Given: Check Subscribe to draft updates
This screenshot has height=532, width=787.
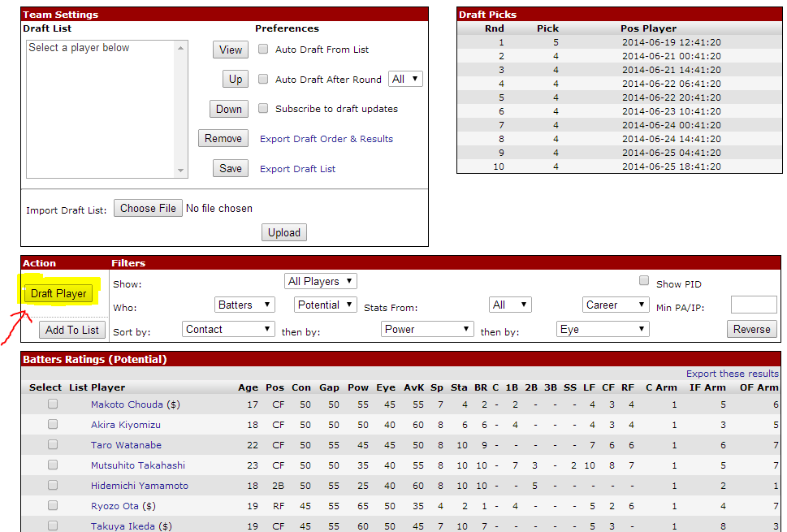Looking at the screenshot, I should click(263, 108).
